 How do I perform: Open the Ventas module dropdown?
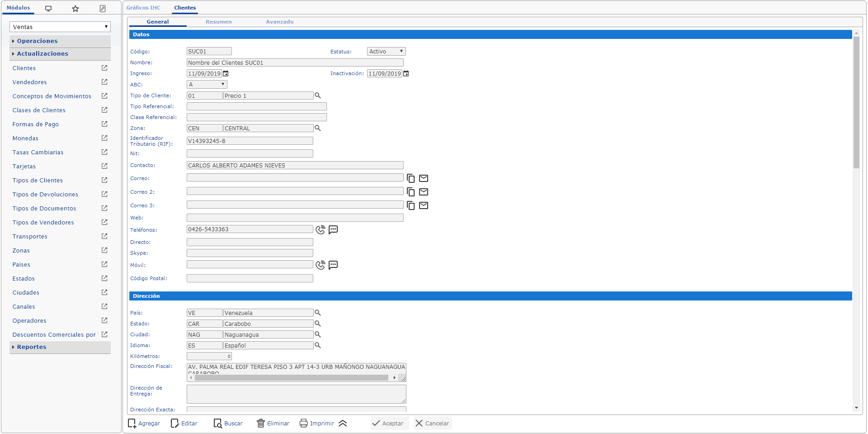[x=60, y=27]
